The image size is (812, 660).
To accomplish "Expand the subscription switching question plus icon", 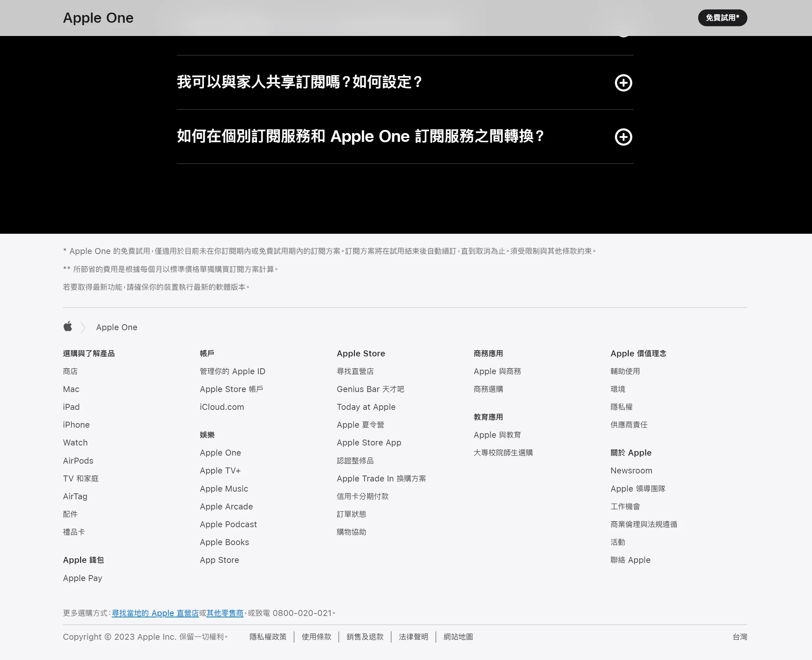I will coord(623,137).
